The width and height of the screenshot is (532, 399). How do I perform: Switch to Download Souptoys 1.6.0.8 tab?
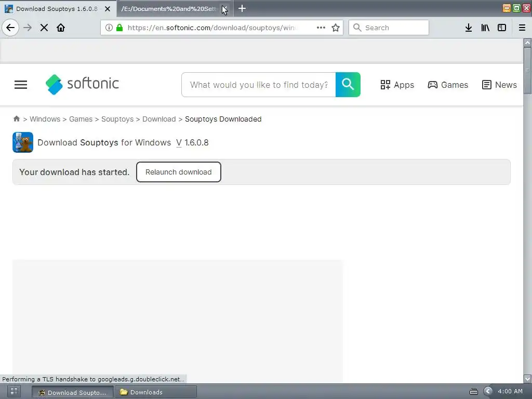pyautogui.click(x=57, y=9)
